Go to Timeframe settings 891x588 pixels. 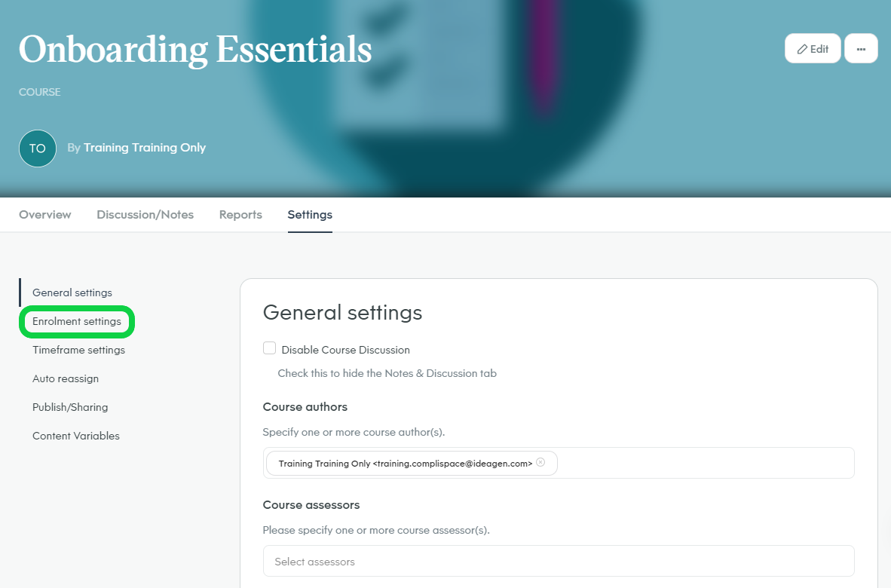(x=78, y=350)
